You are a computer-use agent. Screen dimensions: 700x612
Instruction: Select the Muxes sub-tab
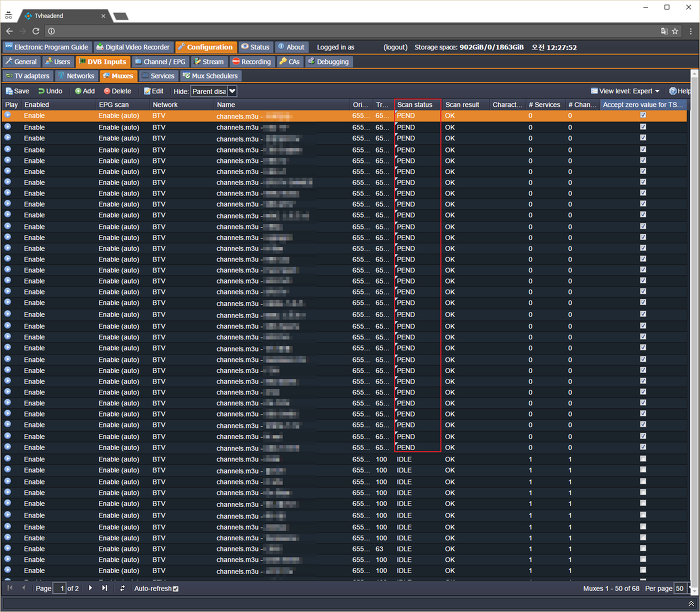coord(118,76)
